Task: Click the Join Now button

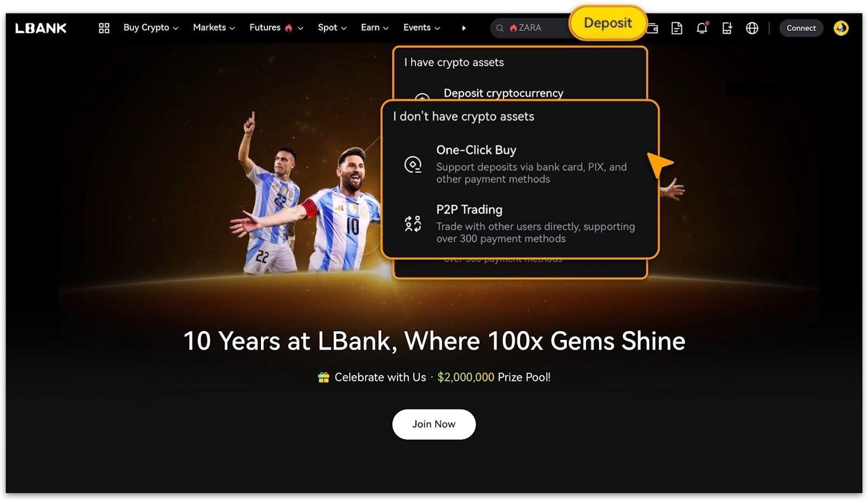Action: pos(434,424)
